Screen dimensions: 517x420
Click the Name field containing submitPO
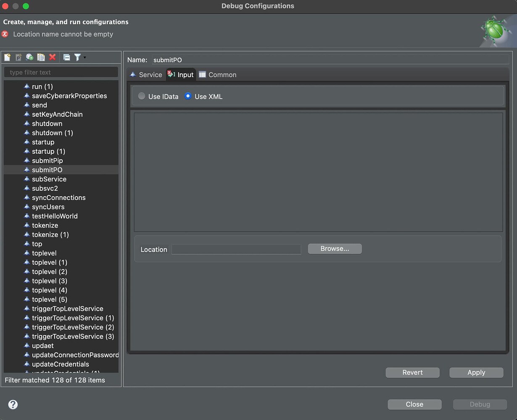330,60
